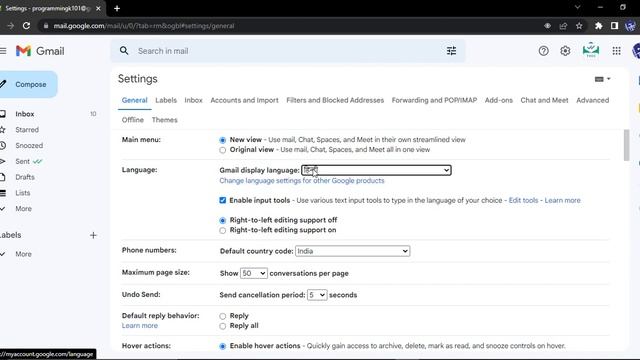Bookmark this page with the star icon
This screenshot has height=360, width=640.
579,26
